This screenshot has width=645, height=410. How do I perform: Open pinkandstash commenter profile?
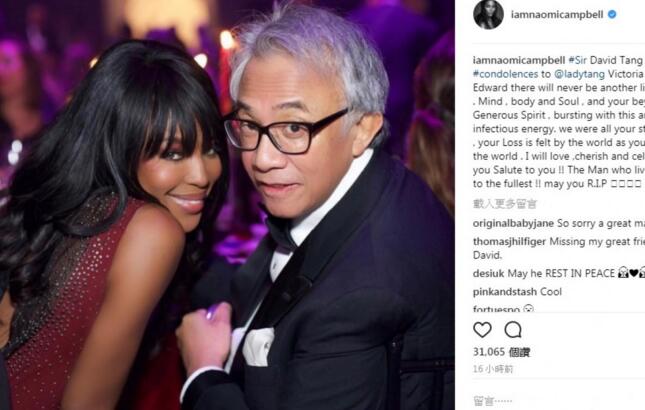(505, 292)
